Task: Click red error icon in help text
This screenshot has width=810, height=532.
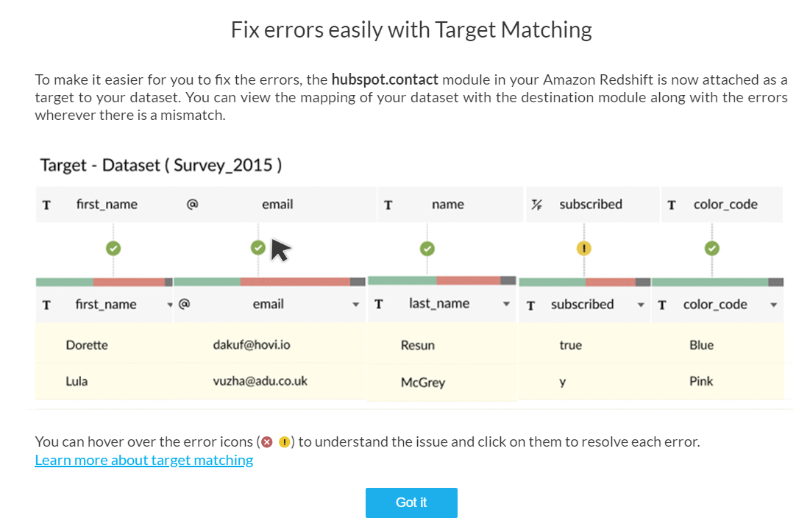Action: [x=267, y=442]
